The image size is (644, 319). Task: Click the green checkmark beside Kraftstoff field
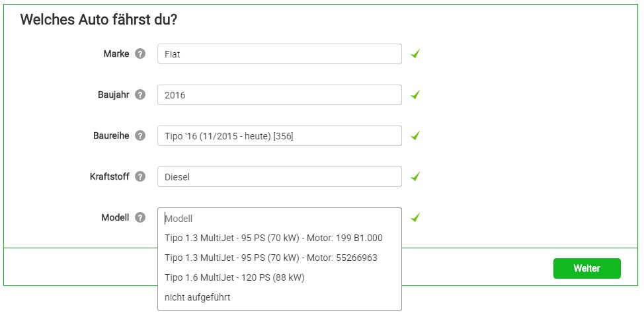click(x=415, y=177)
